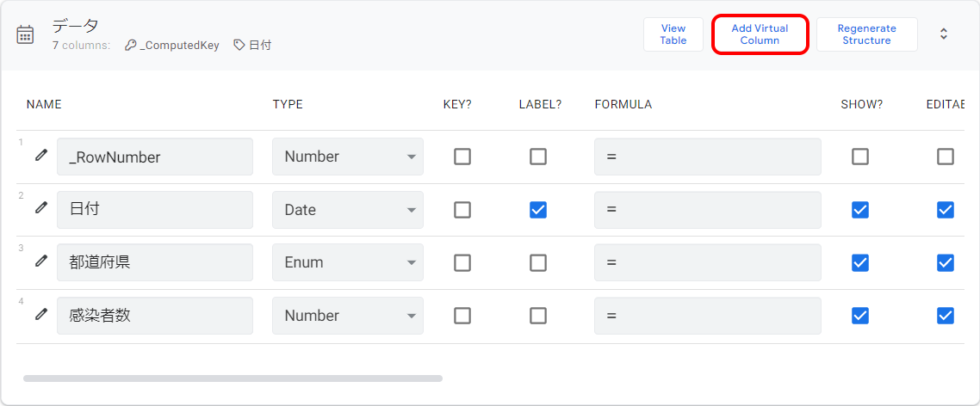Click the label tag icon beside 日付

[239, 46]
